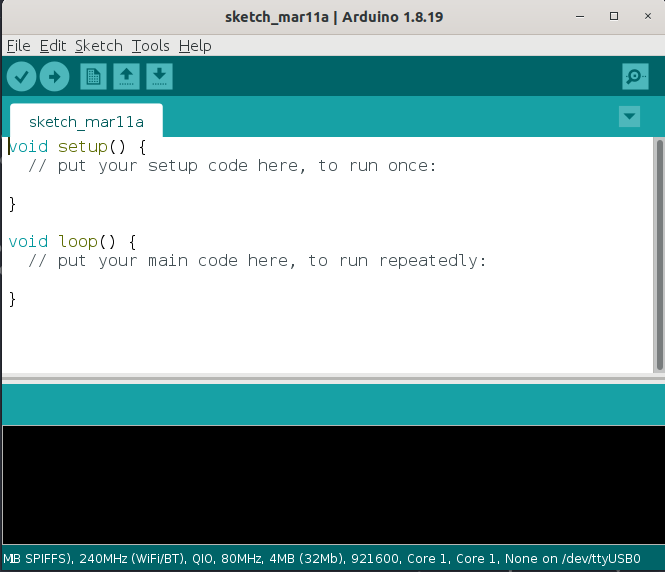The height and width of the screenshot is (572, 665).
Task: Click the board info status bar text
Action: 321,558
